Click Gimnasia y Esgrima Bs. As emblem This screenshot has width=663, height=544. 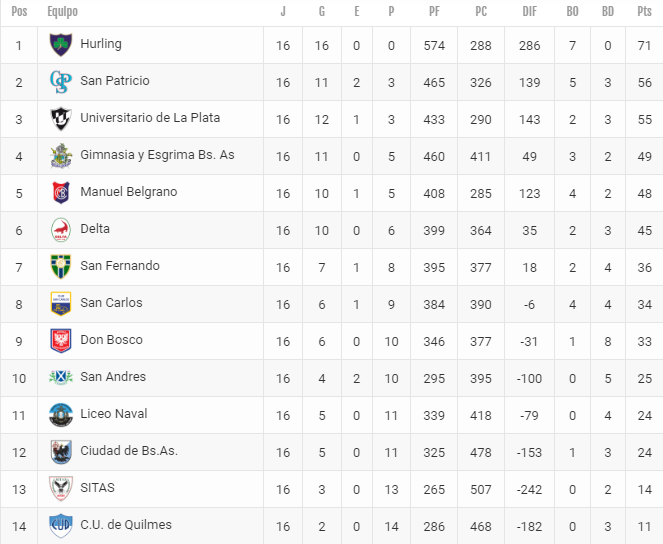pos(60,156)
